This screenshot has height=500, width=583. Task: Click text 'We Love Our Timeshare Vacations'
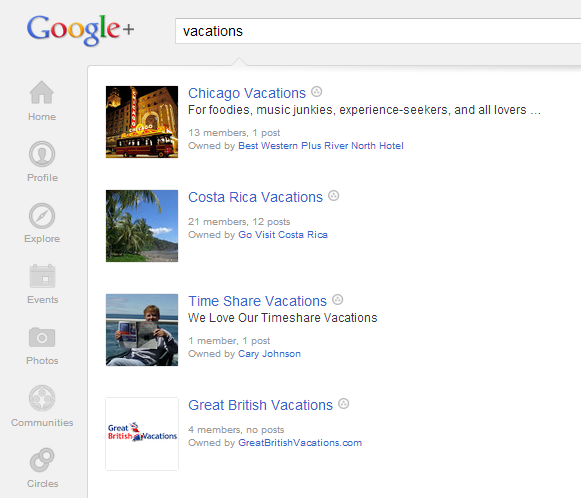(283, 318)
